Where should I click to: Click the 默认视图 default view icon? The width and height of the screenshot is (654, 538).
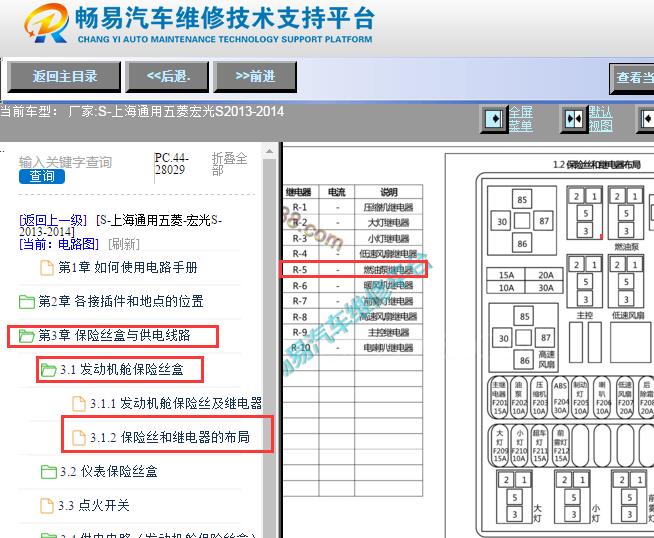point(574,119)
